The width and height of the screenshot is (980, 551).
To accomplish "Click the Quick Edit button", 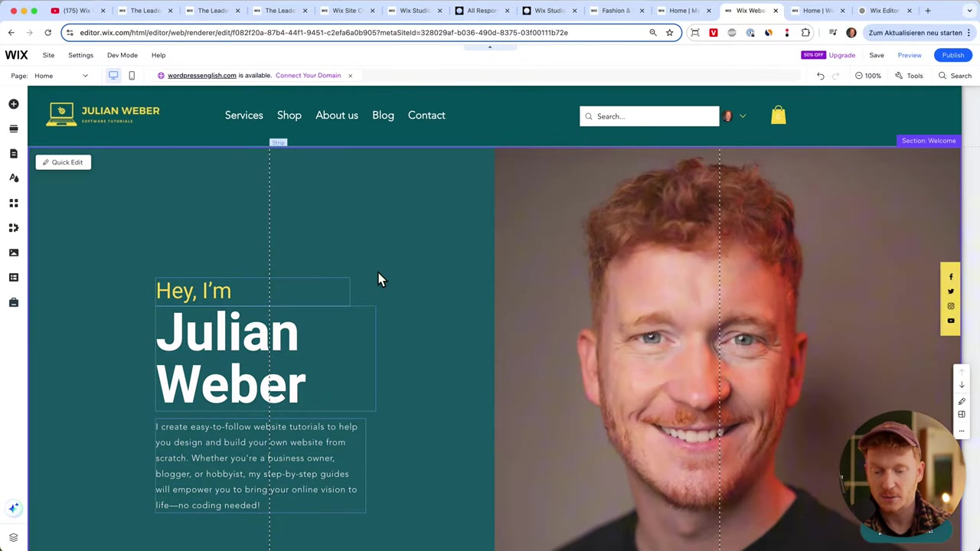I will (x=64, y=162).
